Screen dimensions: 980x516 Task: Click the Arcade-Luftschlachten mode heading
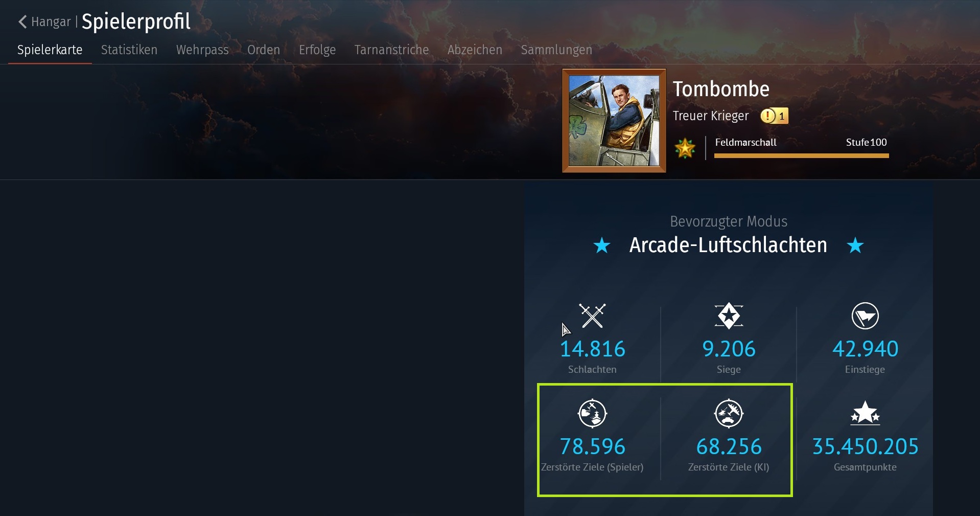[x=728, y=245]
